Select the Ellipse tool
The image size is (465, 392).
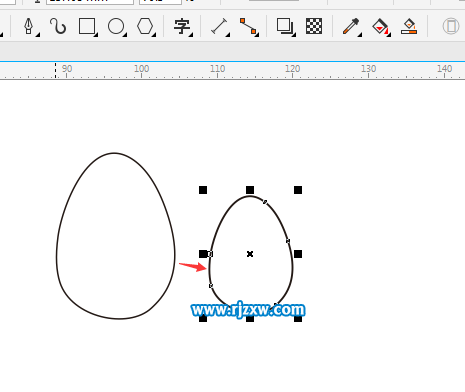pos(116,26)
